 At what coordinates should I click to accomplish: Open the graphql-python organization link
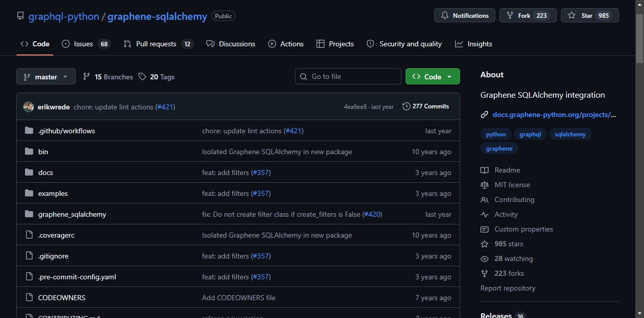64,16
